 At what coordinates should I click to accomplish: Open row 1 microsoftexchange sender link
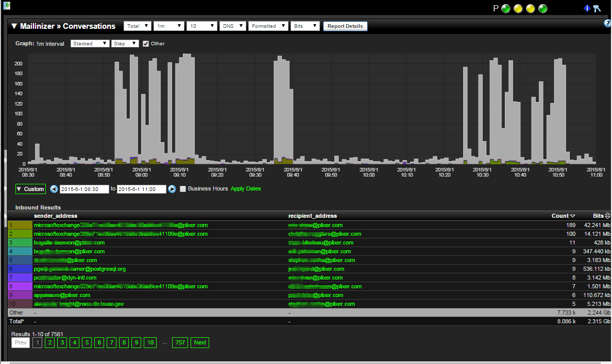121,225
